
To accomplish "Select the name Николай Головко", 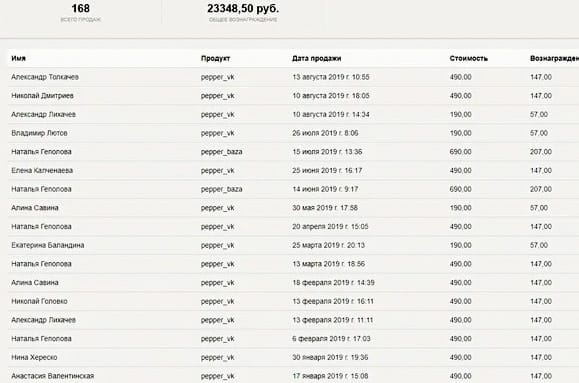I will (x=39, y=301).
